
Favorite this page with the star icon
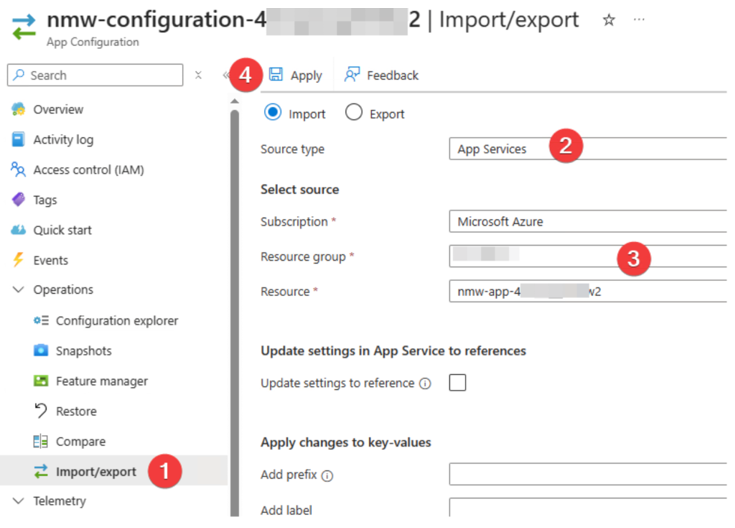click(x=608, y=20)
